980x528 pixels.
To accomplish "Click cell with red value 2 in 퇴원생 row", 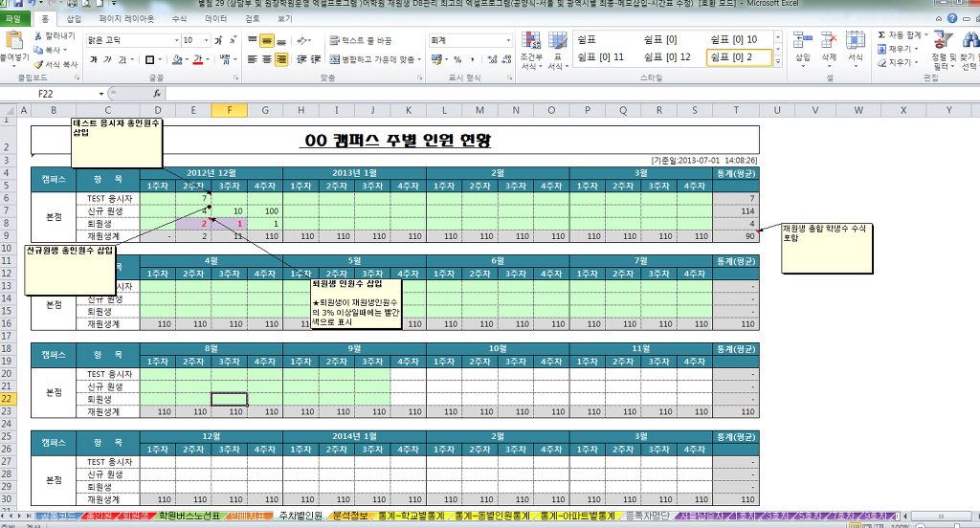I will click(x=193, y=224).
